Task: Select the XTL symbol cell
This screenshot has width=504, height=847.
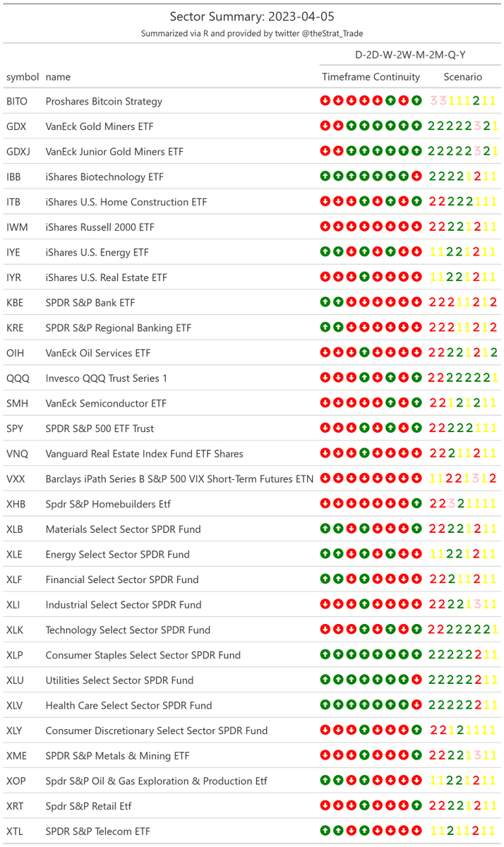Action: click(15, 831)
